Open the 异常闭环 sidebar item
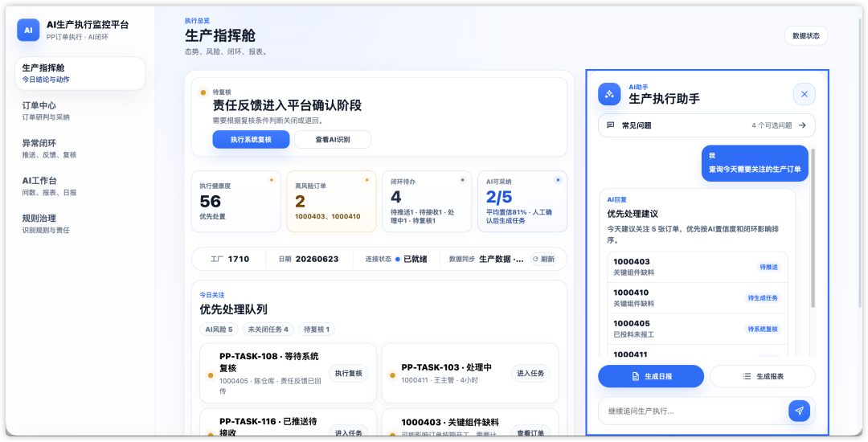This screenshot has height=442, width=868. click(x=80, y=149)
